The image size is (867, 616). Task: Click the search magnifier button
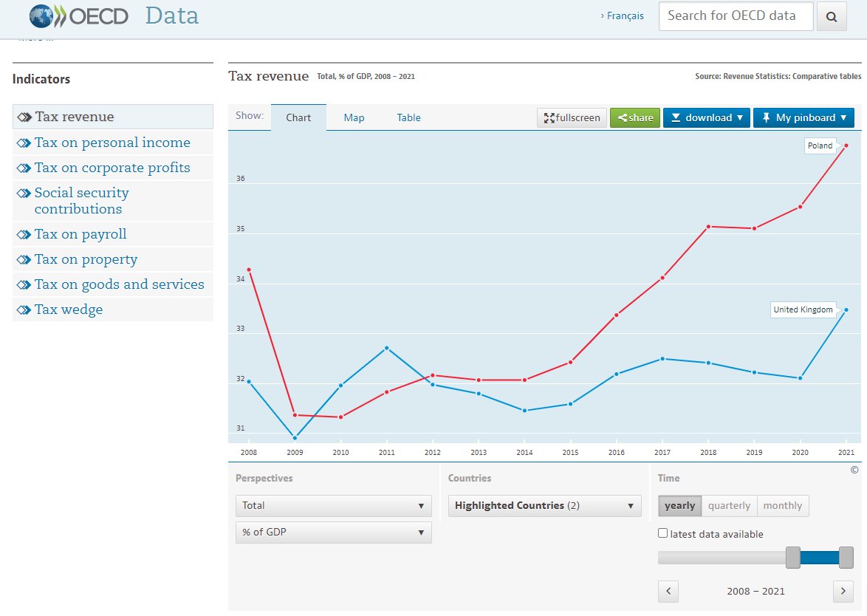[831, 16]
